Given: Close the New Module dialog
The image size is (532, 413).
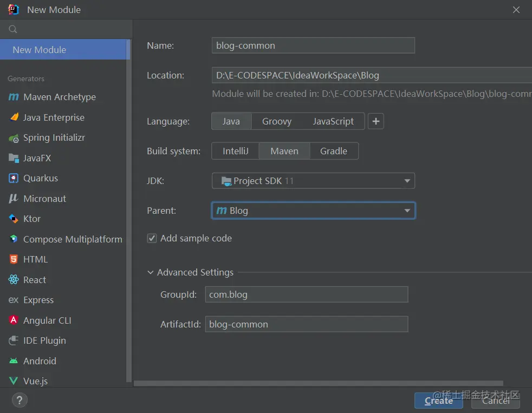Looking at the screenshot, I should point(516,10).
